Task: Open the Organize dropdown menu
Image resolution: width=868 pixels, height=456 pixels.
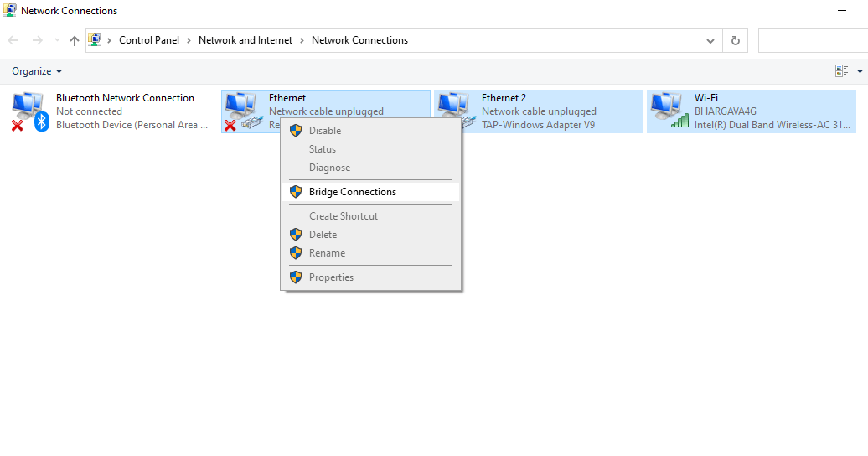Action: click(x=37, y=71)
